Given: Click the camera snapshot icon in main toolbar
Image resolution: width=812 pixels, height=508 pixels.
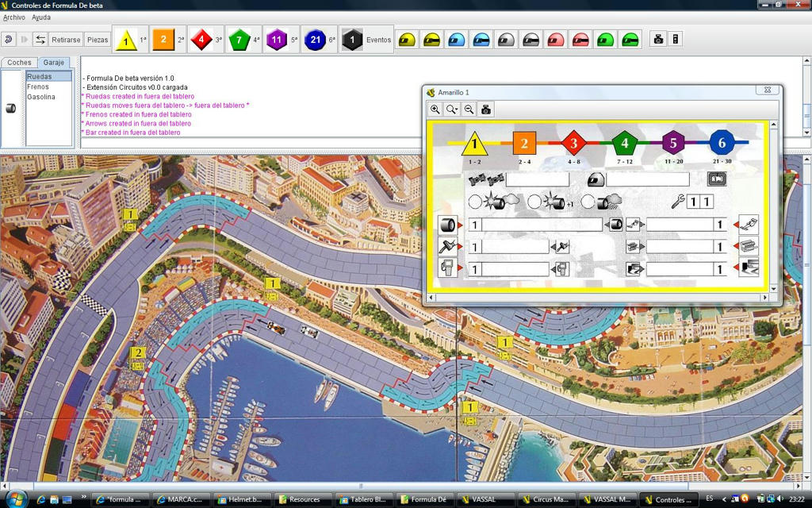Looking at the screenshot, I should (659, 39).
